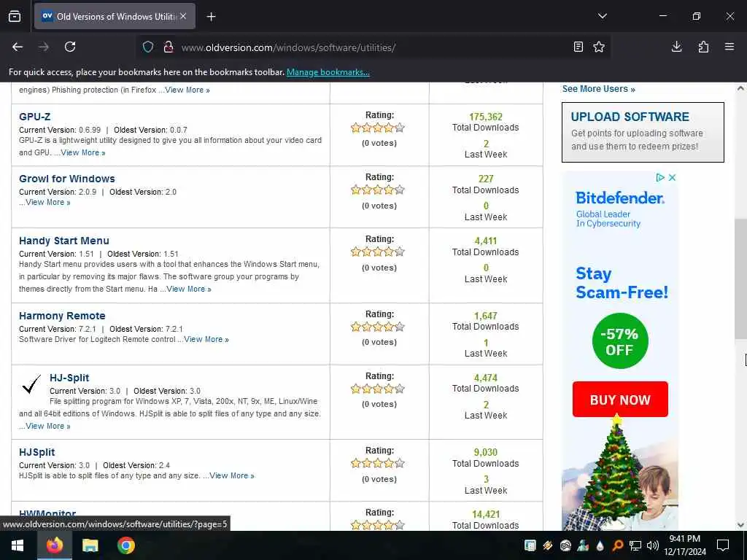Open the notification center icon
The height and width of the screenshot is (560, 747).
723,545
